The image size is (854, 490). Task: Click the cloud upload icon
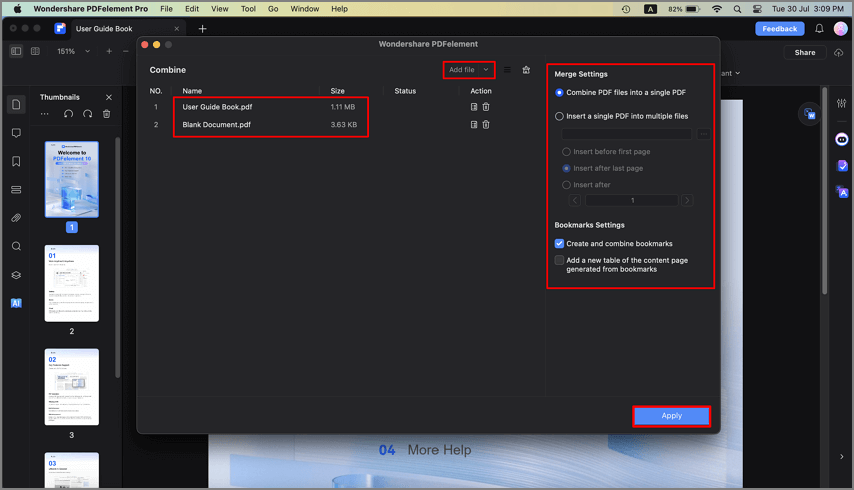839,53
